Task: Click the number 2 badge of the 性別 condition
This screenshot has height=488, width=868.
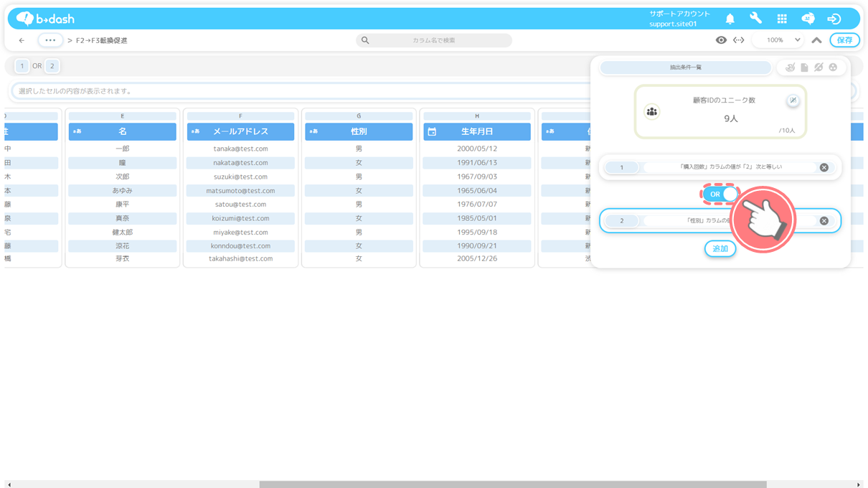Action: 622,221
